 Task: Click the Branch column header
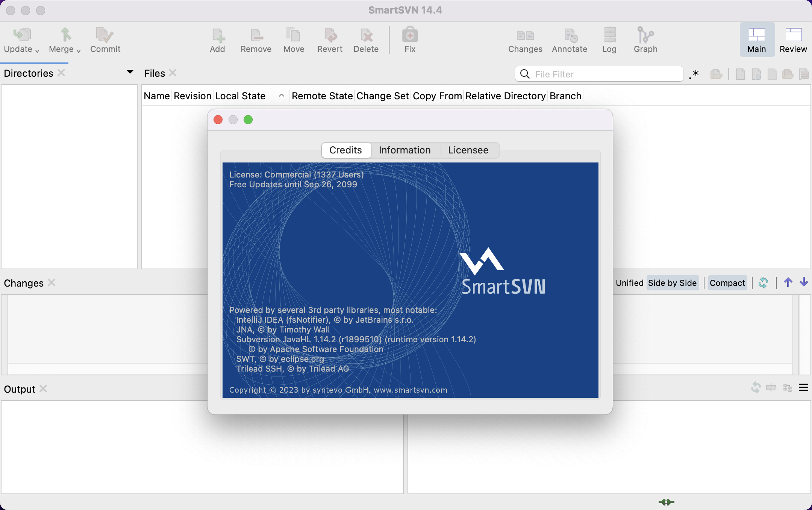565,96
